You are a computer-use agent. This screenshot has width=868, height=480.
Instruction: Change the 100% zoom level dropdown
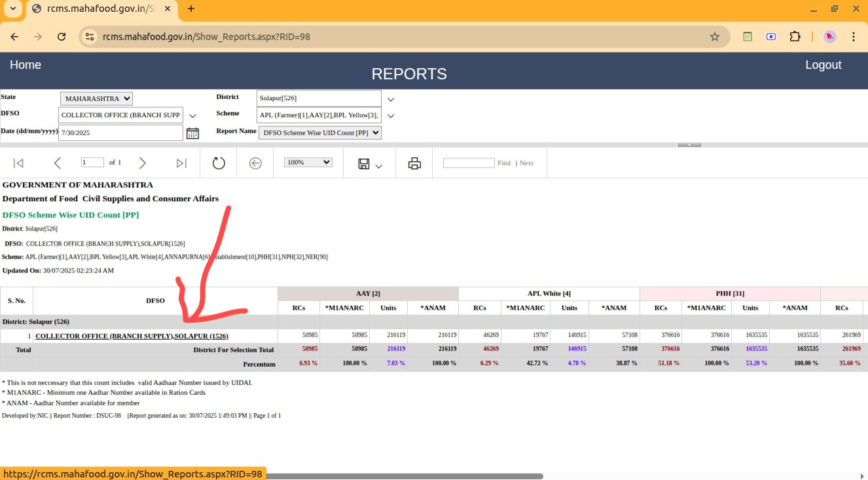(308, 162)
